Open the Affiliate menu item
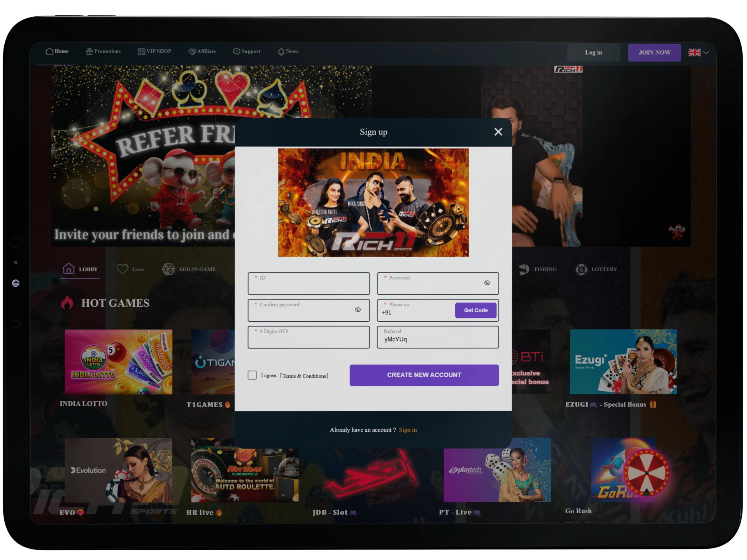This screenshot has height=560, width=747. [x=202, y=51]
